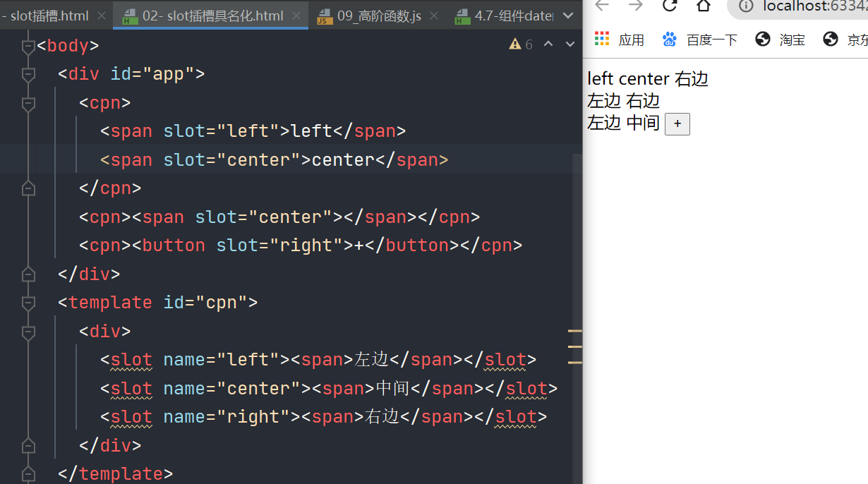The height and width of the screenshot is (484, 868).
Task: Go forward in the browser
Action: [636, 6]
